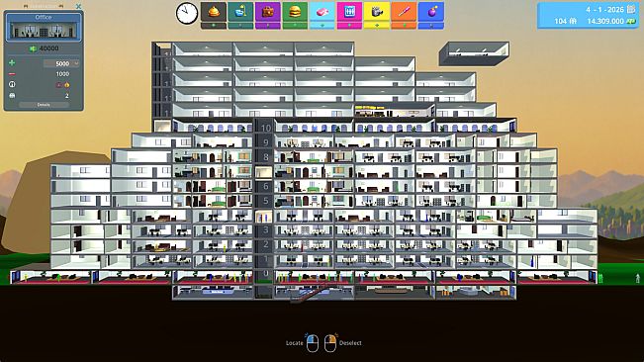Image resolution: width=644 pixels, height=362 pixels.
Task: Expand the strip under the briefcase category
Action: pyautogui.click(x=268, y=26)
